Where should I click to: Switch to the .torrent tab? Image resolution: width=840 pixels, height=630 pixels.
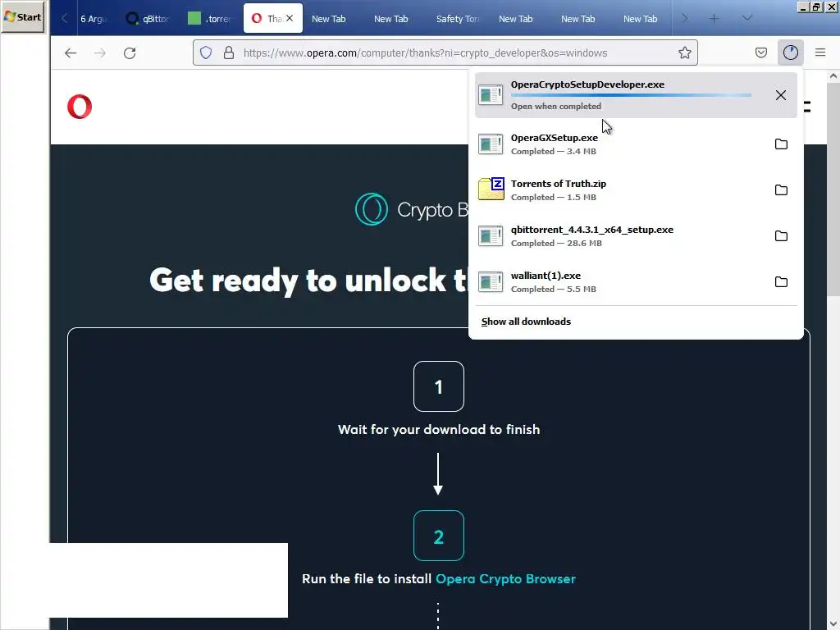point(211,18)
